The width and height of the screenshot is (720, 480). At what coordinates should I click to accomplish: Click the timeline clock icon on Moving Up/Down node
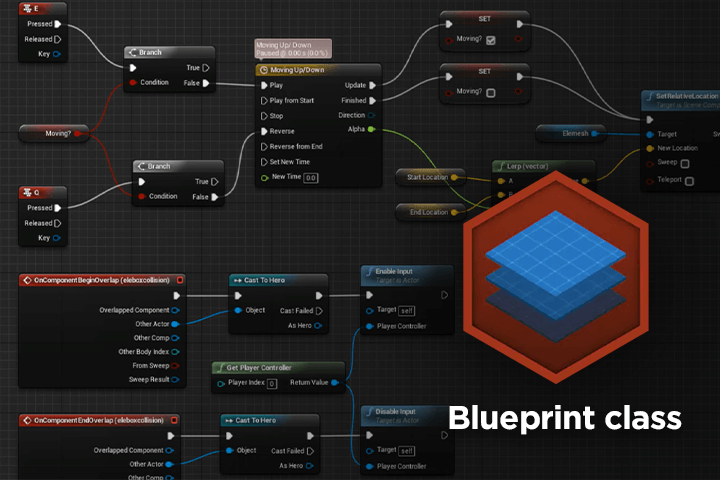(264, 70)
